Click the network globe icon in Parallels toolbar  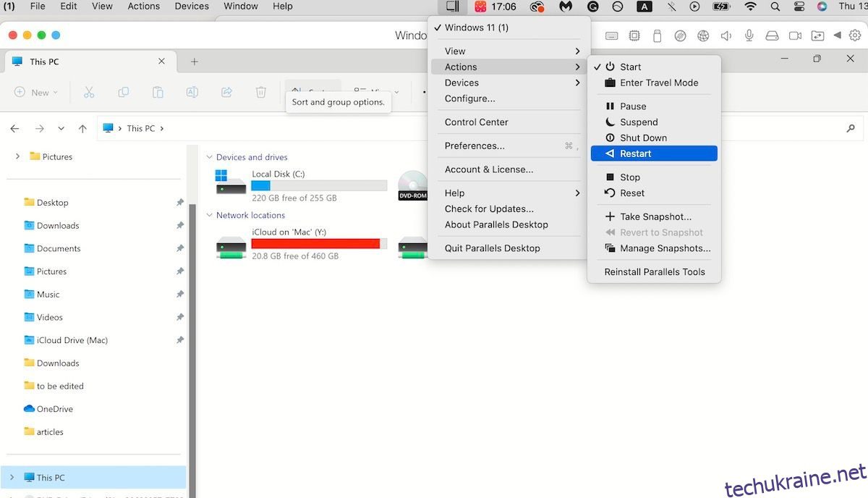[703, 35]
